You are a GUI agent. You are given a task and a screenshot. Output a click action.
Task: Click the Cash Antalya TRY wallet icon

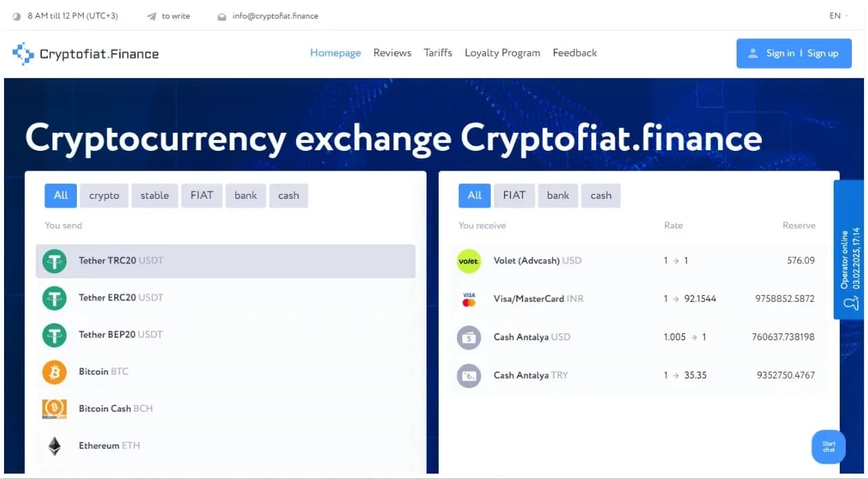[x=468, y=376]
